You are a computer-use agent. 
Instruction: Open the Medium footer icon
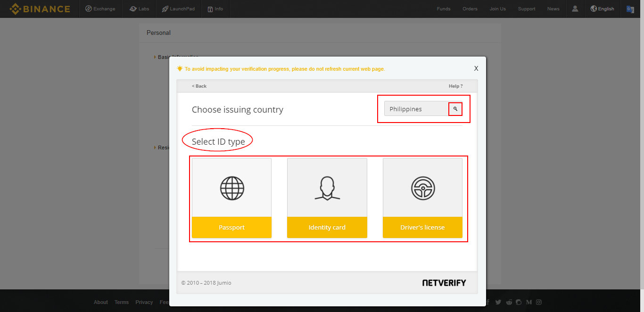[x=529, y=302]
